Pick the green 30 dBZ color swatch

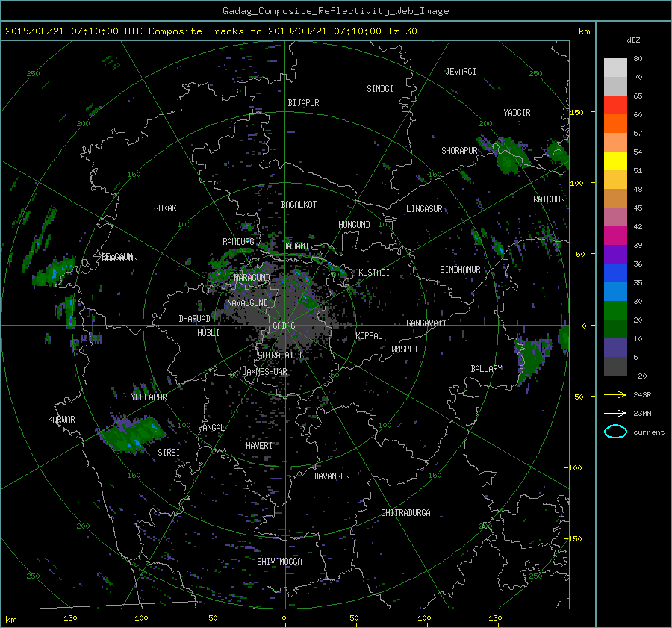[x=615, y=310]
